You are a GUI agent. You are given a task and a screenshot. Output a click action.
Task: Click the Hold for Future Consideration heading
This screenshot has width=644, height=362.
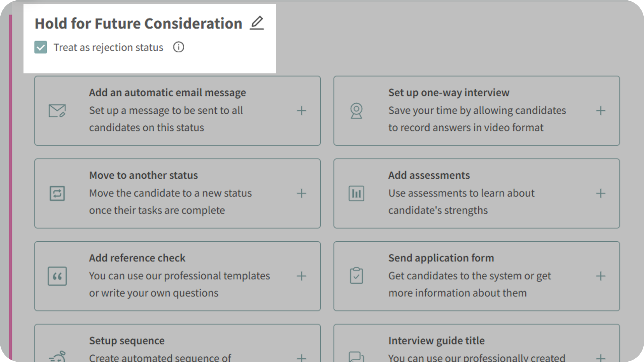pyautogui.click(x=138, y=23)
